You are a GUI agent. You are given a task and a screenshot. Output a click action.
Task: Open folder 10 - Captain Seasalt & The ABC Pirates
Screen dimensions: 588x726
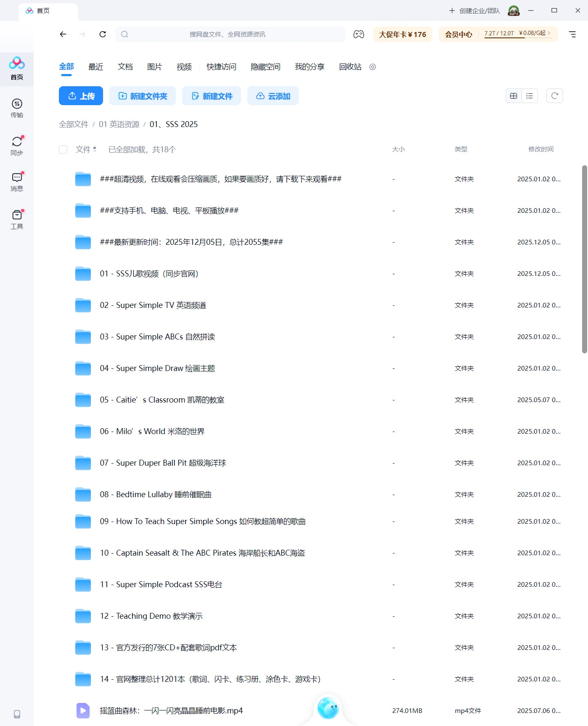point(202,553)
